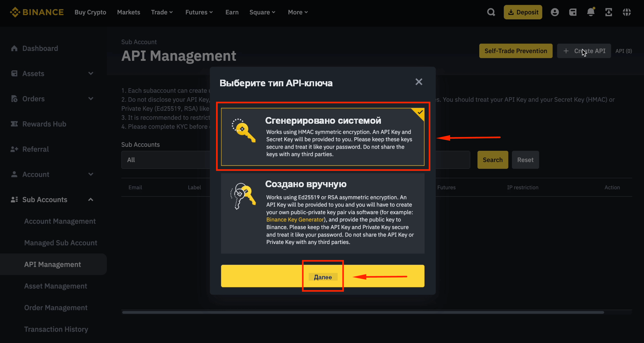Open Managed Sub Account in sidebar
Viewport: 644px width, 343px height.
point(61,243)
